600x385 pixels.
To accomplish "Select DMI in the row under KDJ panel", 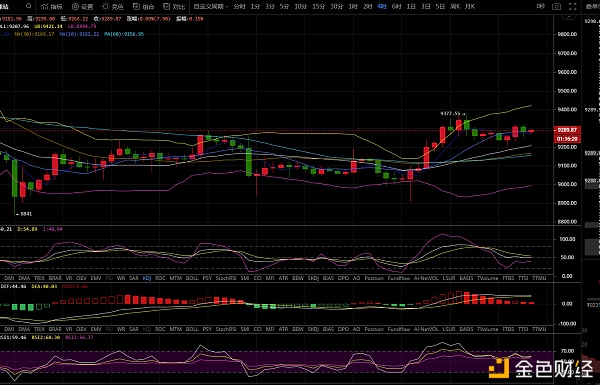I will 9,278.
